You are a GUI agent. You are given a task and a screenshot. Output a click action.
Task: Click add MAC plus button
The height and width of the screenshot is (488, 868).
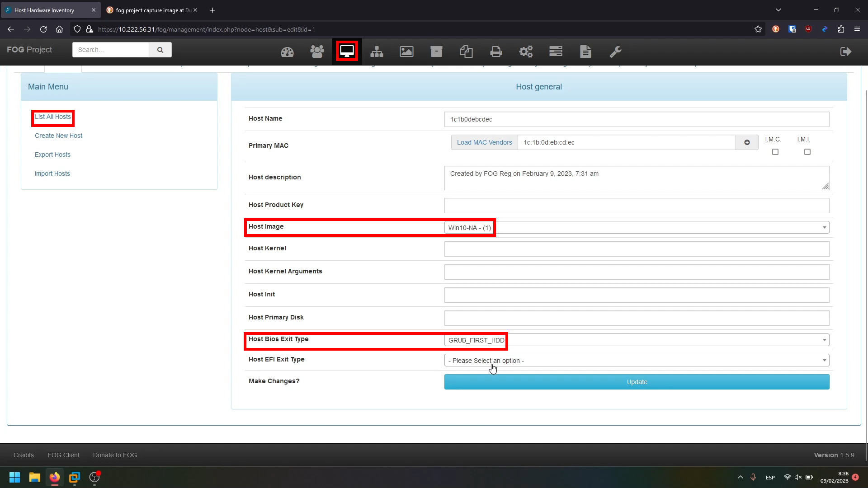(x=747, y=142)
